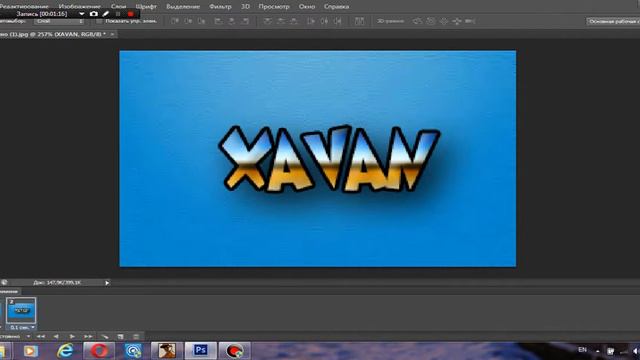Open the Выделение menu

pos(183,6)
